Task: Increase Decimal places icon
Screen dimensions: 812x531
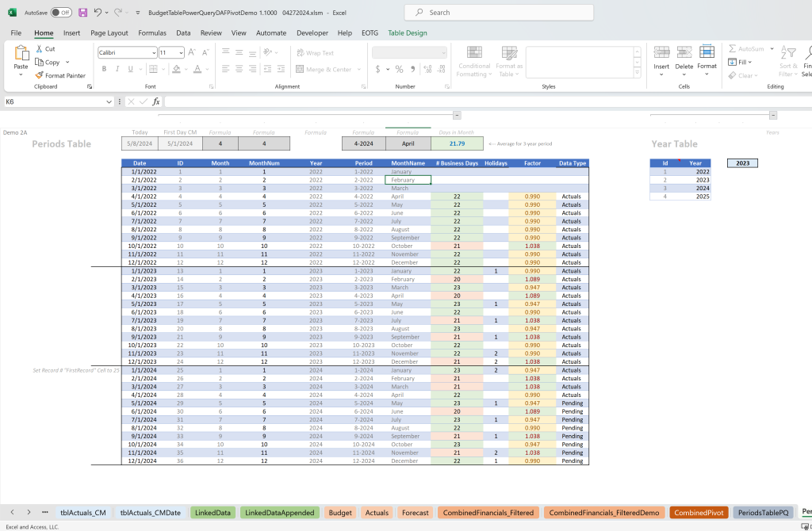Action: click(x=427, y=69)
